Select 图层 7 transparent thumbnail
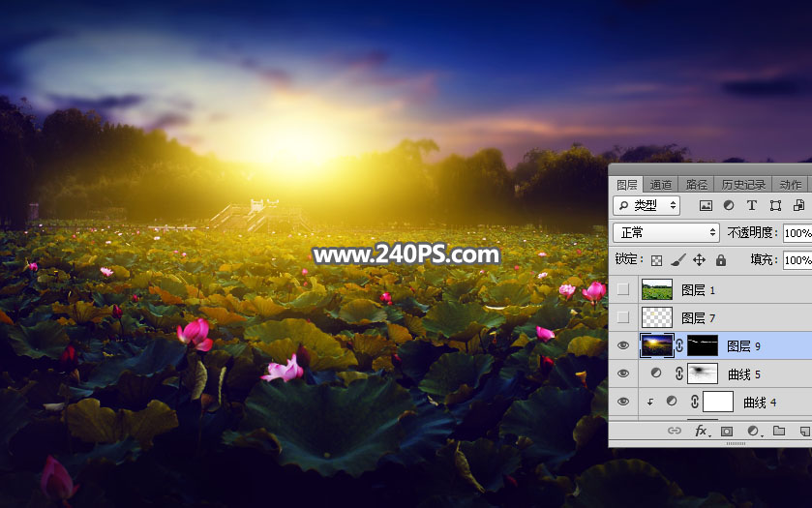 pos(656,317)
